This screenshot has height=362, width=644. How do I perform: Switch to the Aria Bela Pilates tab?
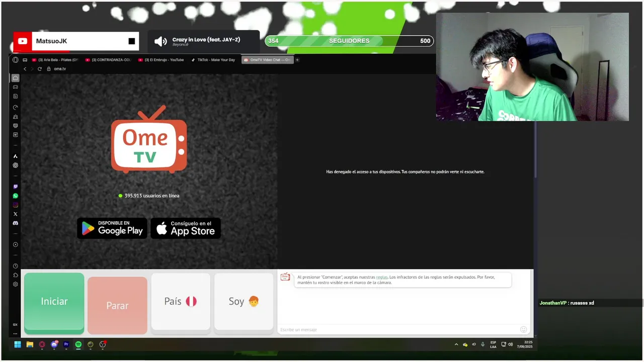pyautogui.click(x=55, y=60)
